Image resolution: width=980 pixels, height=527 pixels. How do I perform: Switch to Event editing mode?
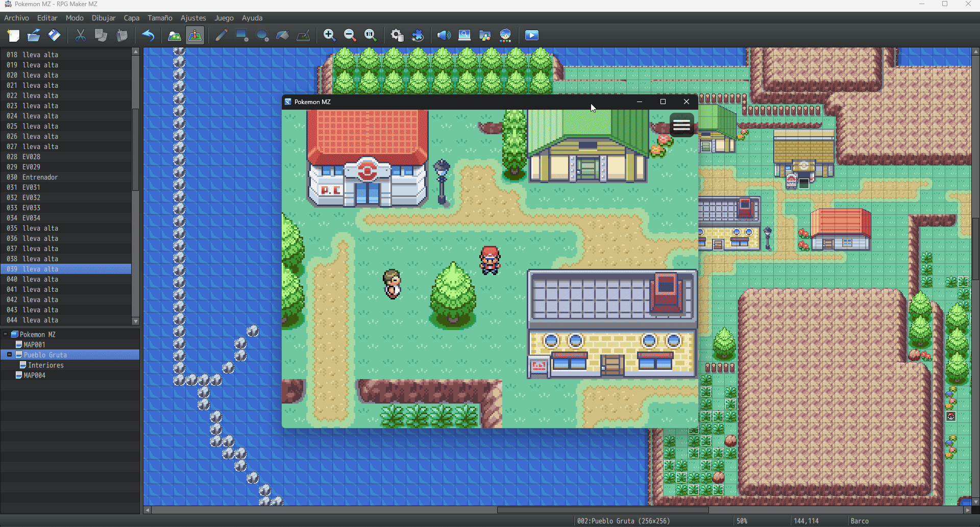[x=195, y=35]
